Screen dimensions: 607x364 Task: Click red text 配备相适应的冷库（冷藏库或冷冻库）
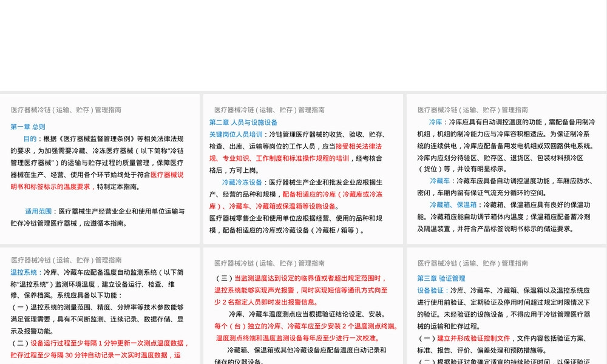[x=296, y=200]
